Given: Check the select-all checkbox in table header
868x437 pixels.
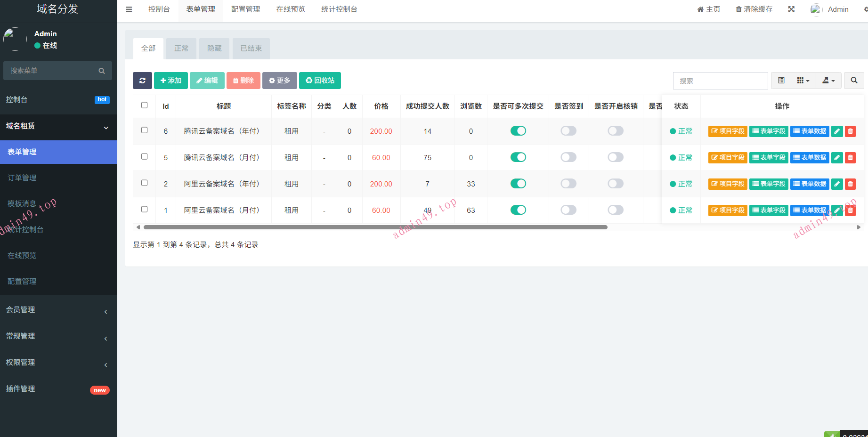Looking at the screenshot, I should (145, 105).
